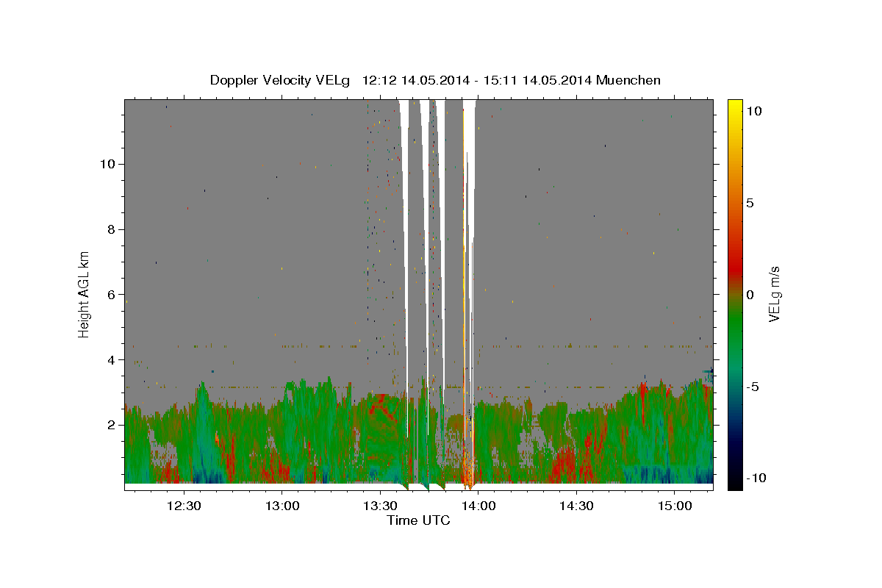Click the colorbar label '5'
This screenshot has height=588, width=882.
point(750,203)
